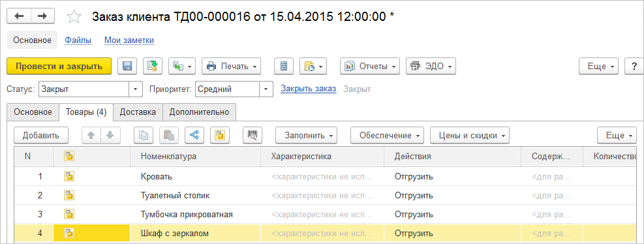Viewport: 644px width, 244px height.
Task: Open the barcode search icon
Action: pos(253,135)
